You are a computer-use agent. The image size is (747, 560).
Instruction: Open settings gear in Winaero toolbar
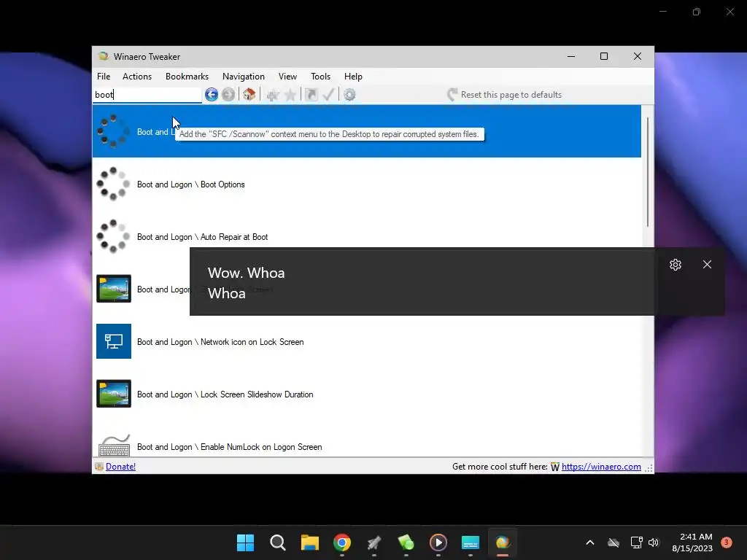(349, 95)
